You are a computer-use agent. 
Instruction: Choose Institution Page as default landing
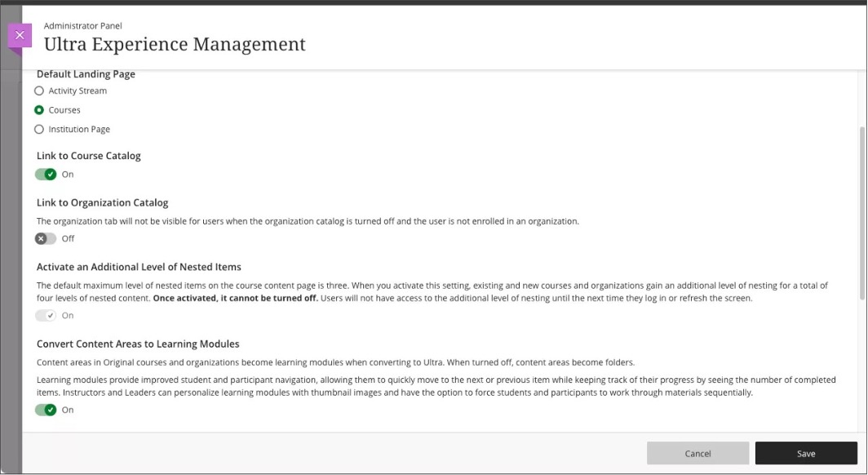pos(39,129)
